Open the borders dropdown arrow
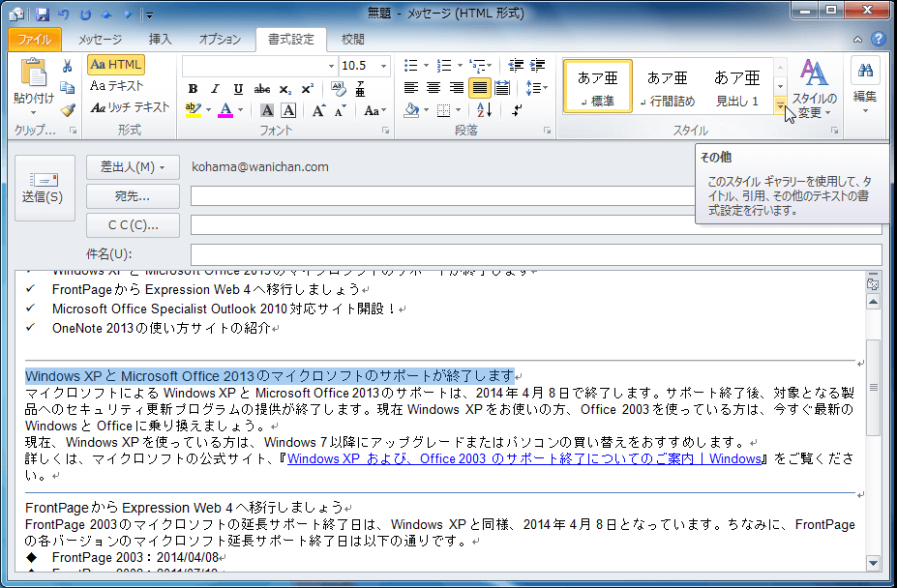897x588 pixels. [x=459, y=110]
